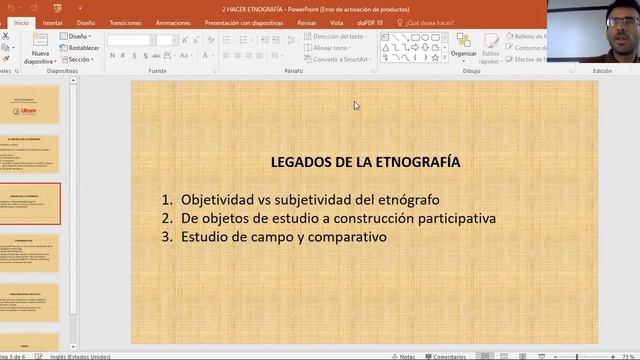
Task: Open character spacing AV dropdown
Action: pos(169,56)
